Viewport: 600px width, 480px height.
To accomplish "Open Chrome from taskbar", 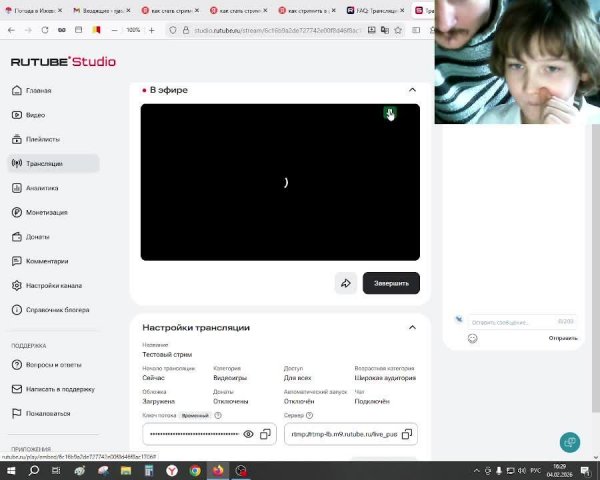I will pyautogui.click(x=195, y=470).
